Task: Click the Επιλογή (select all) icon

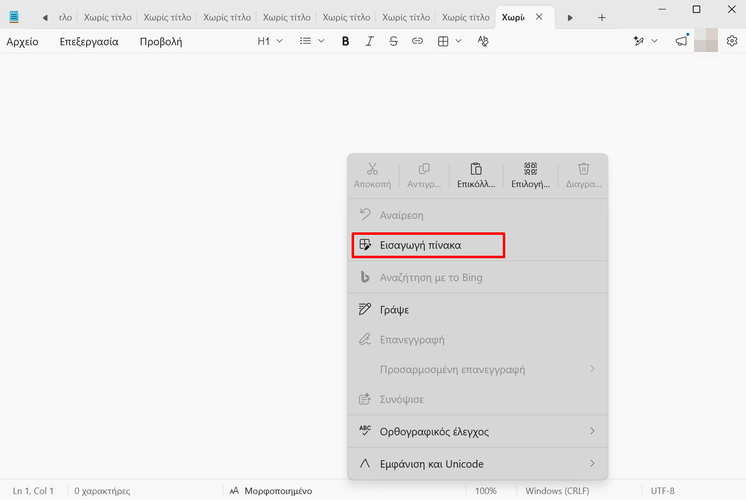Action: click(530, 175)
